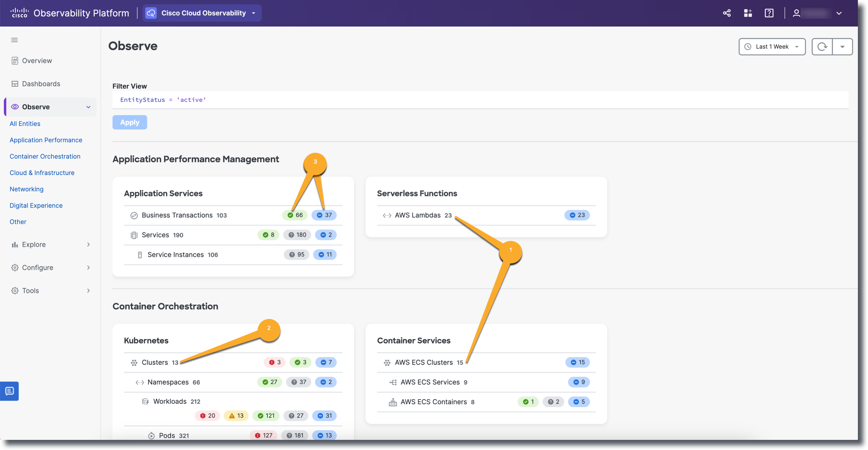The width and height of the screenshot is (868, 450).
Task: Click the Apply filter button
Action: click(x=130, y=122)
